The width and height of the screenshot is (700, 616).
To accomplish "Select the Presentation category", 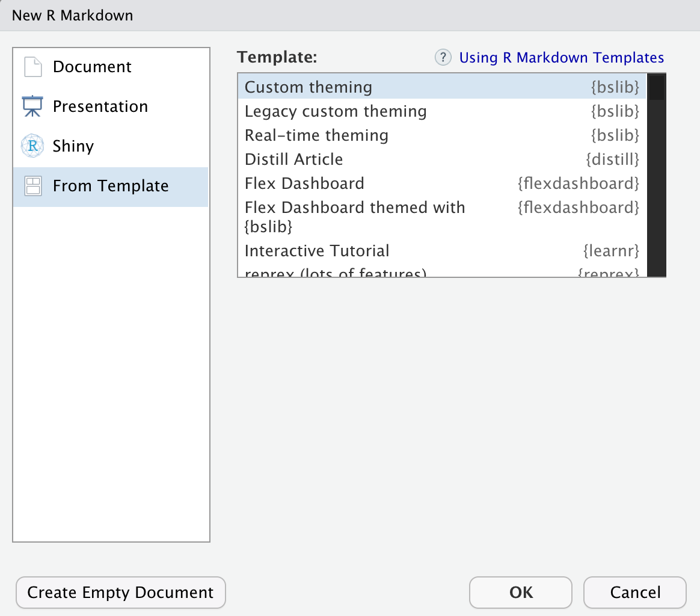I will pos(111,106).
